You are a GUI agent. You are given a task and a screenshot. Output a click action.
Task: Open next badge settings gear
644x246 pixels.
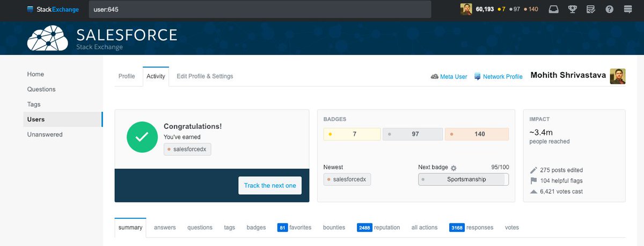pos(453,168)
